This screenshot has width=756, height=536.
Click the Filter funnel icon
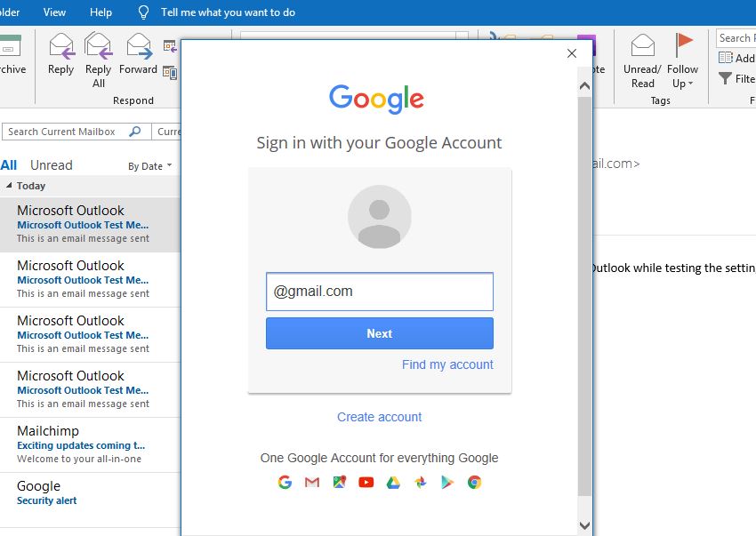[x=725, y=78]
